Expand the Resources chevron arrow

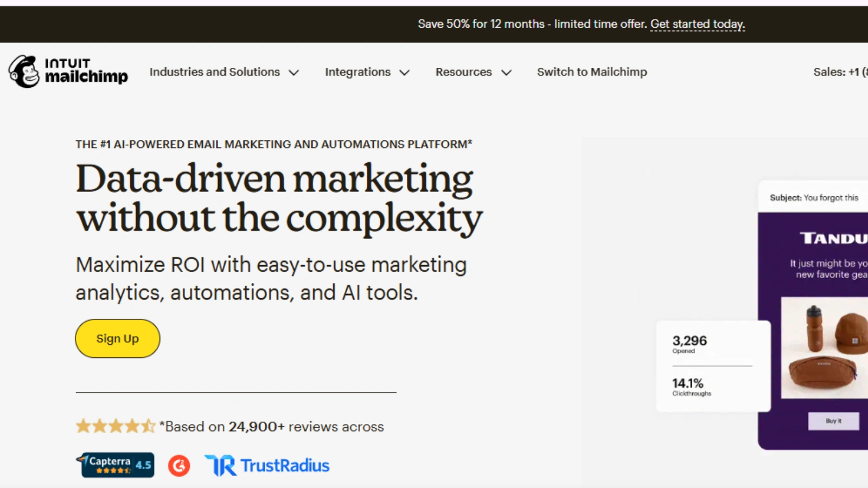click(506, 73)
